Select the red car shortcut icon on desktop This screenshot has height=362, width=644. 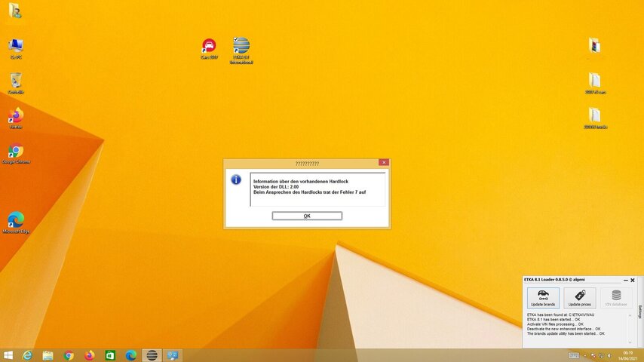[x=209, y=48]
